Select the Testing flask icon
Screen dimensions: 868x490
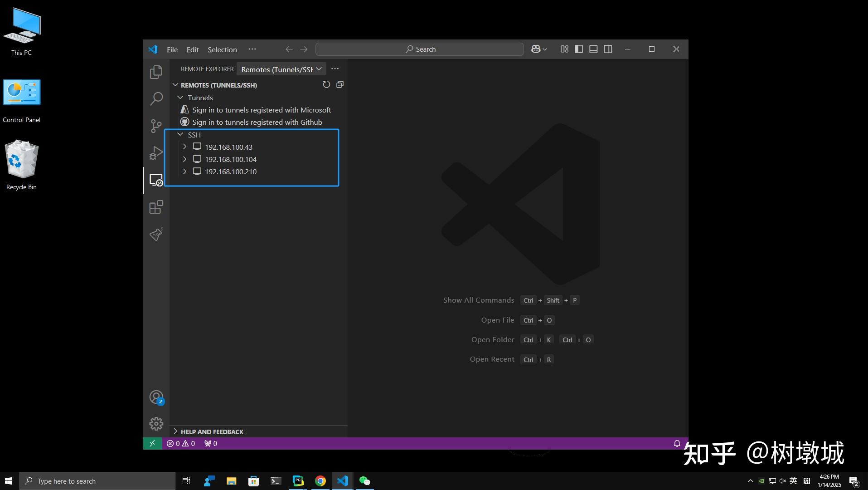155,234
